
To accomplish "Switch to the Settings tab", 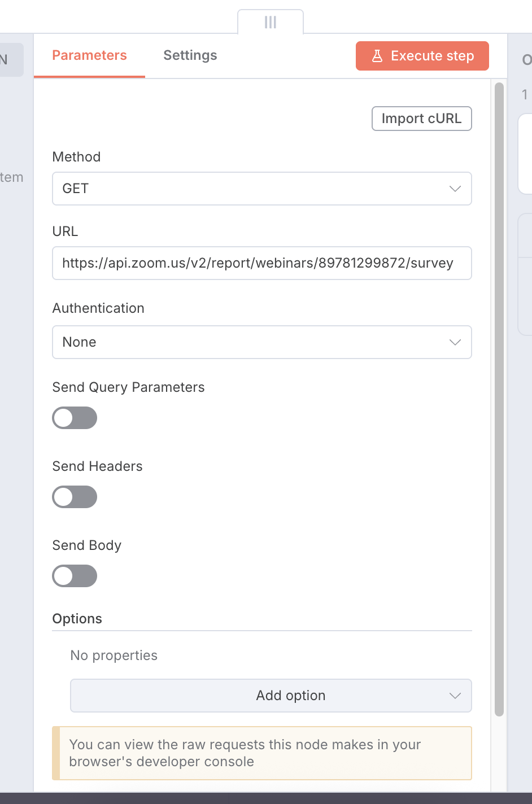I will point(190,55).
